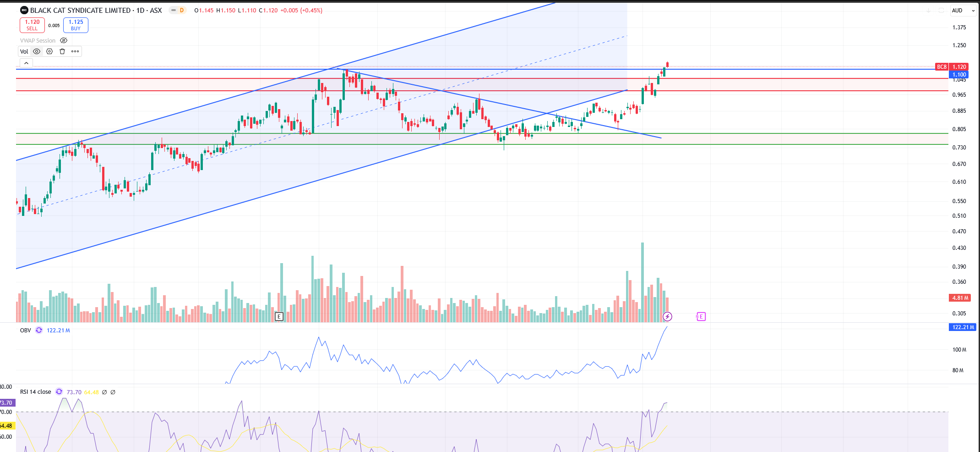Hide the Vol indicator with eye icon

[x=37, y=51]
